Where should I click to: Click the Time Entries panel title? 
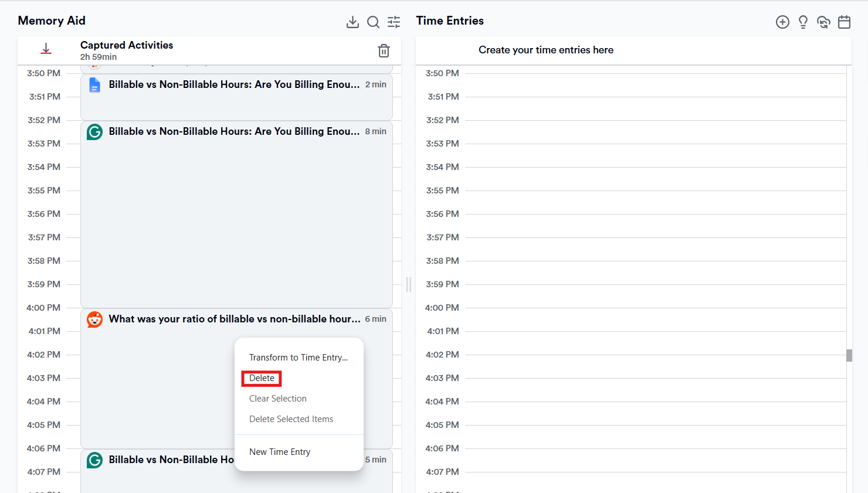coord(450,21)
